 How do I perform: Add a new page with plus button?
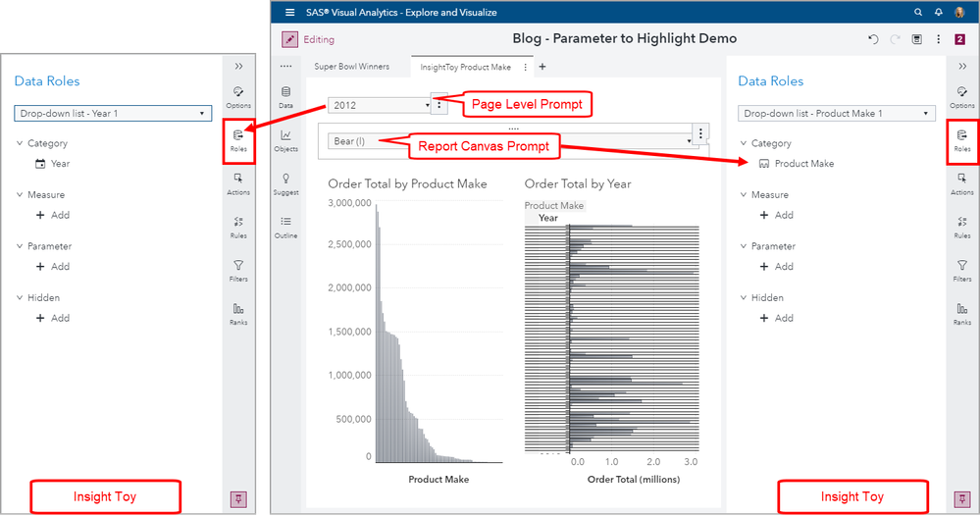[x=542, y=67]
